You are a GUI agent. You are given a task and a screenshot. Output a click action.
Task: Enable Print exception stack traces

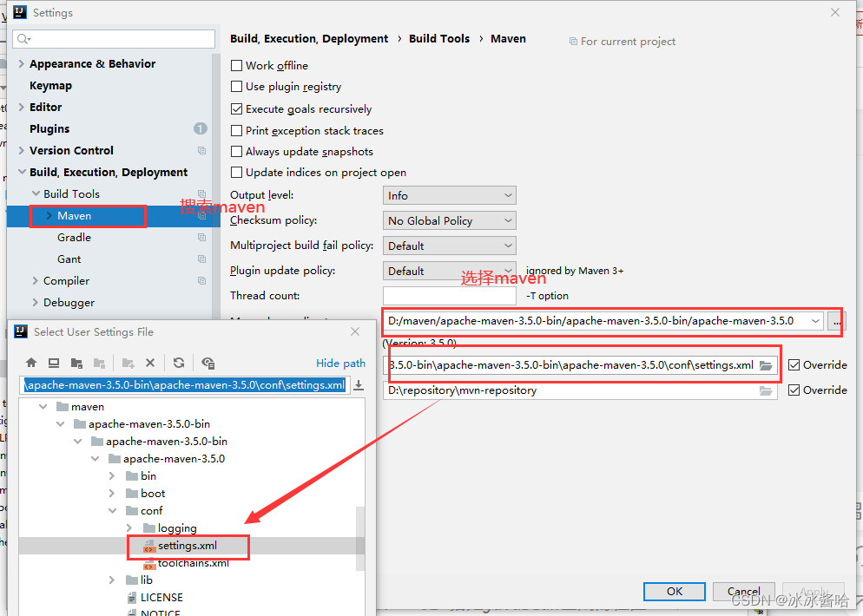[237, 130]
